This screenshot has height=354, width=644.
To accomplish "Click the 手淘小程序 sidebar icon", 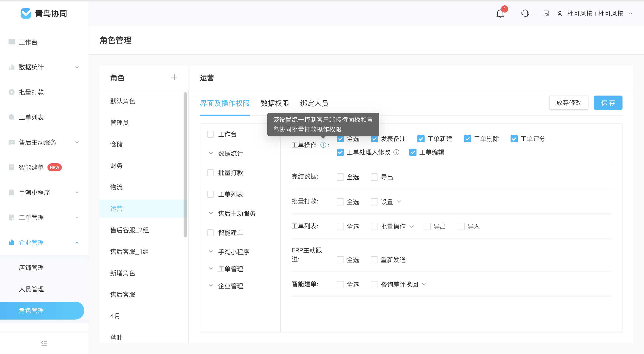I will coord(11,192).
